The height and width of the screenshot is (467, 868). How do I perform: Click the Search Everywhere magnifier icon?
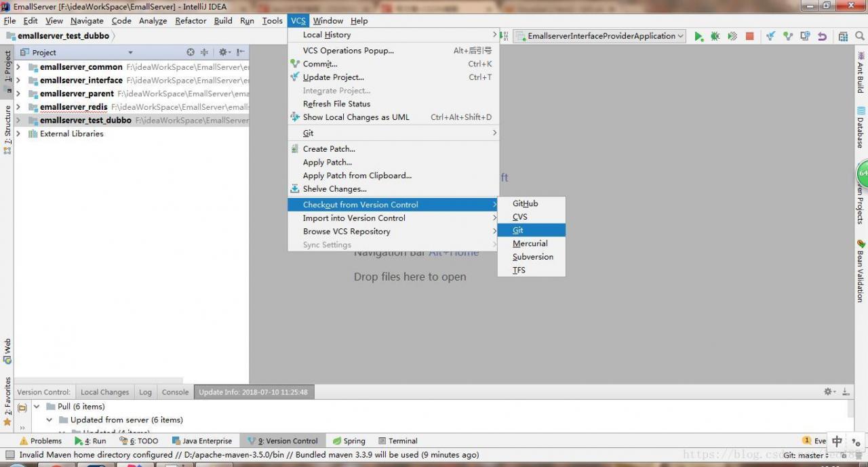click(859, 37)
